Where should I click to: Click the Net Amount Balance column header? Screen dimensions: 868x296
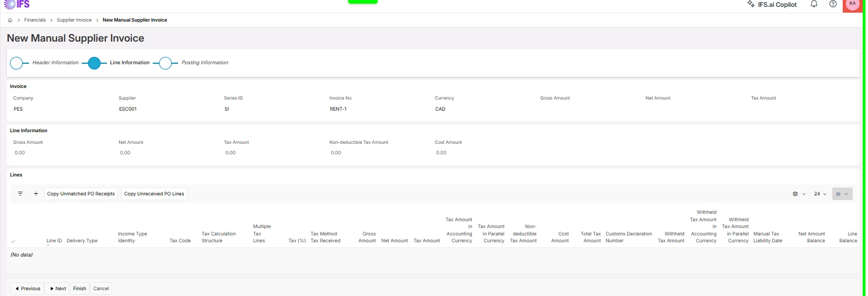[x=812, y=237]
